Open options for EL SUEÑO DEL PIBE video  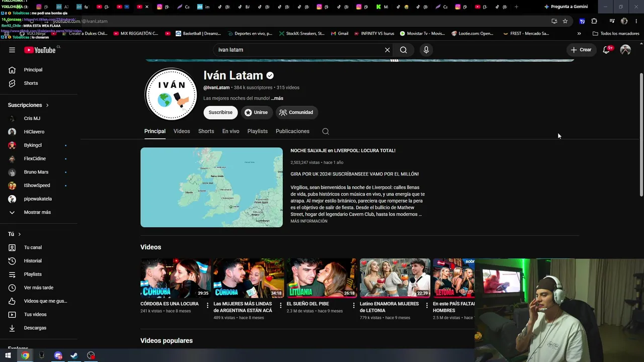coord(354,305)
